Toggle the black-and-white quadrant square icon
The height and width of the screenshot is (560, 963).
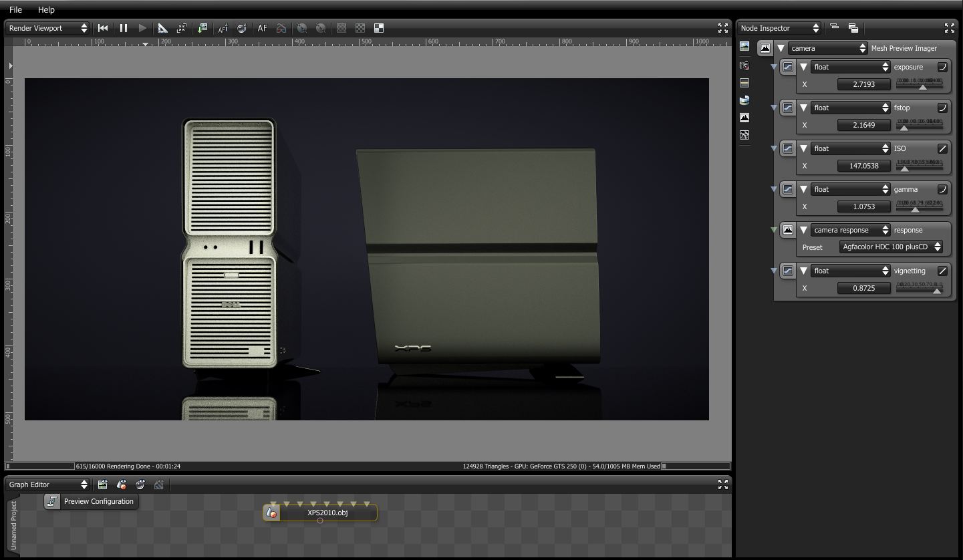tap(379, 28)
